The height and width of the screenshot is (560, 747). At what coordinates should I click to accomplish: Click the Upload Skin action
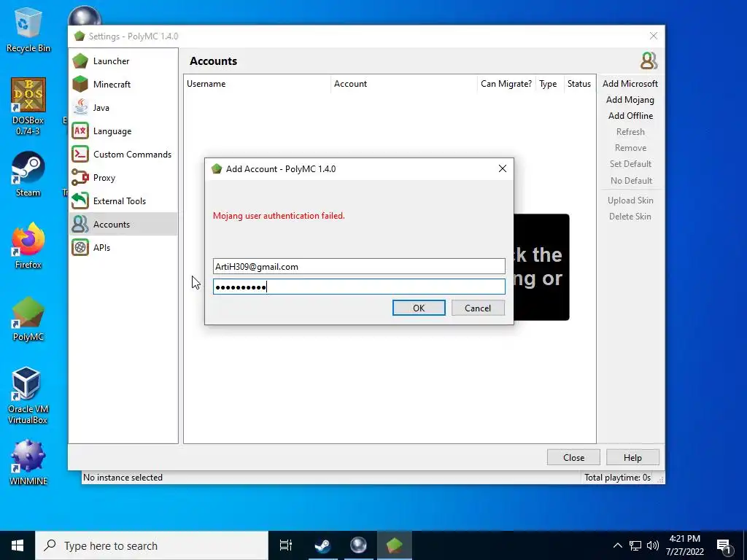coord(630,201)
